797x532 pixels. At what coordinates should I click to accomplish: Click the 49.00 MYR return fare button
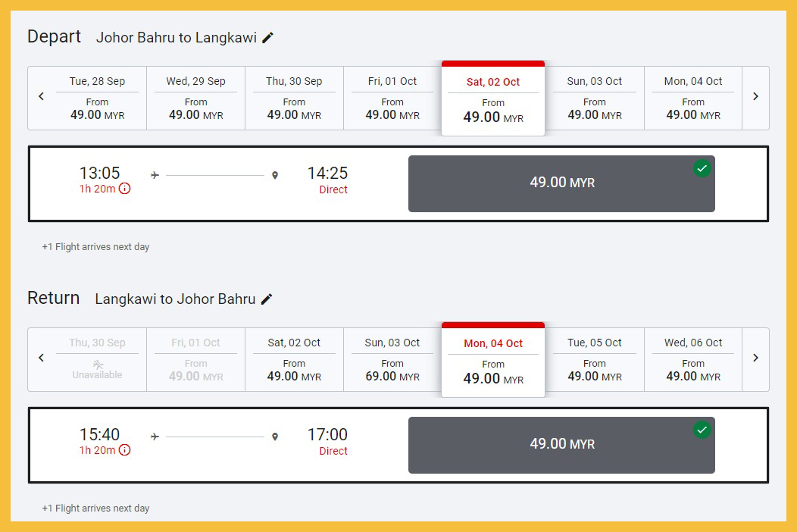[561, 445]
